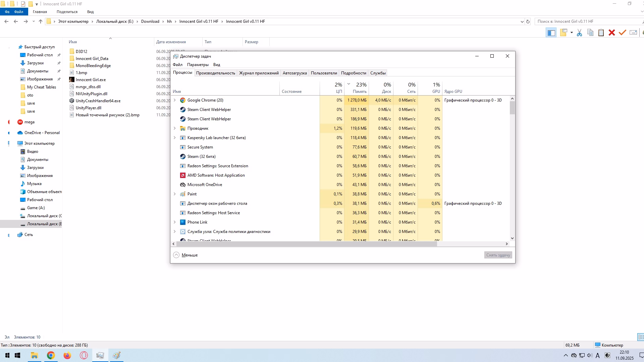Switch to the Службы tab
This screenshot has height=362, width=644.
tap(378, 73)
